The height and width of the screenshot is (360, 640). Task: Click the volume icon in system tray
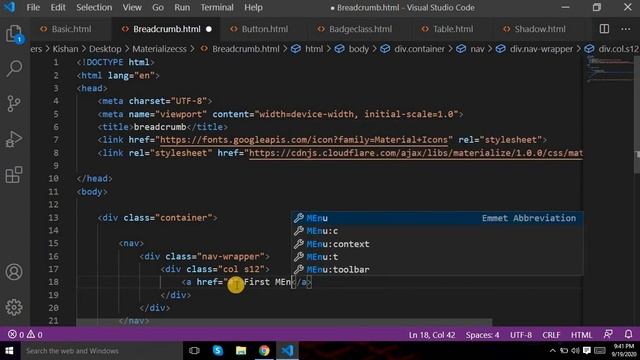575,351
